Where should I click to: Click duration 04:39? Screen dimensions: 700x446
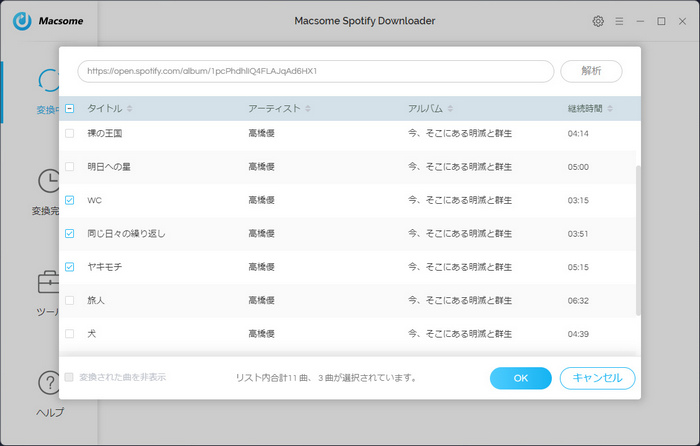(x=578, y=334)
